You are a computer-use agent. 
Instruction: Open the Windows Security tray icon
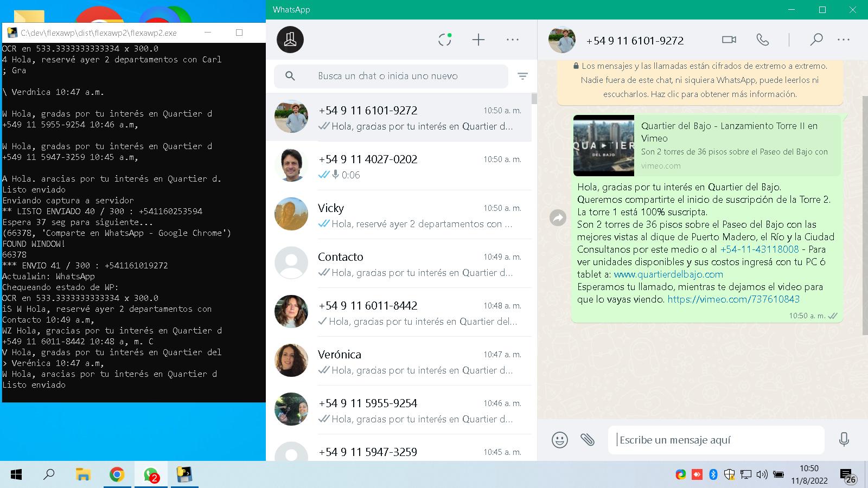[x=730, y=475]
